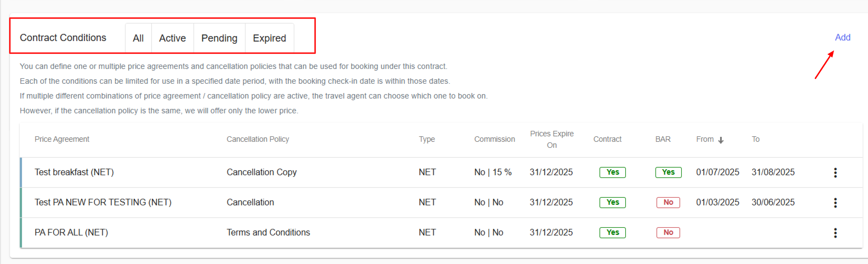The height and width of the screenshot is (264, 868).
Task: Click the Cancellation Copy policy entry
Action: coord(261,172)
